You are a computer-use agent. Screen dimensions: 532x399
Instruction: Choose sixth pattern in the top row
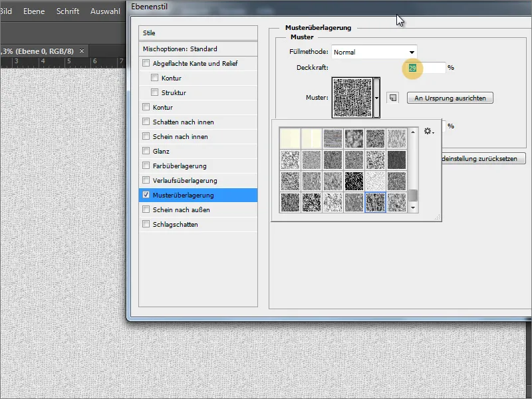coord(396,138)
